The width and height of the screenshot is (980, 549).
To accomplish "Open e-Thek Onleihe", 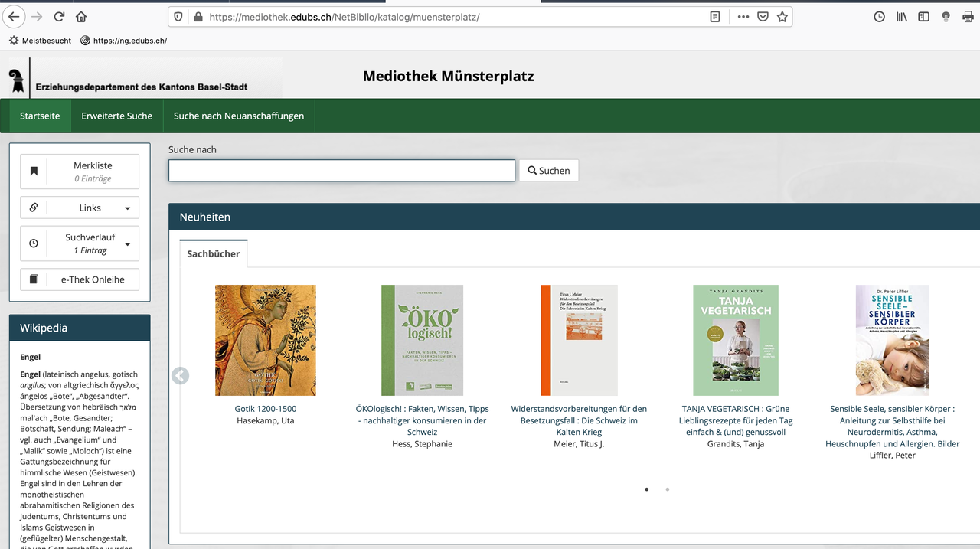I will click(x=80, y=279).
